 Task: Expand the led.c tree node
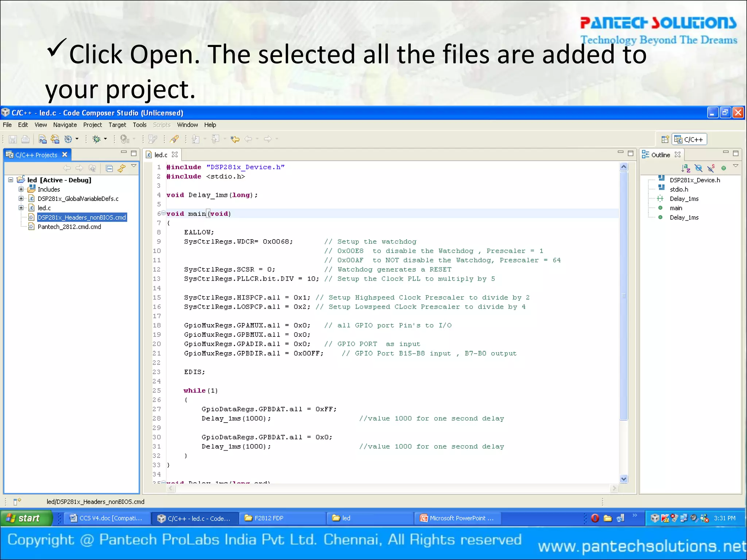21,208
